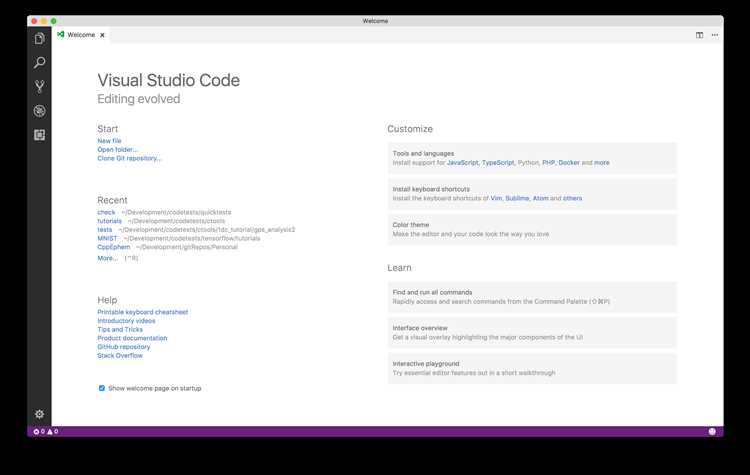Viewport: 750px width, 475px height.
Task: Open the Explorer view in activity bar
Action: 40,38
